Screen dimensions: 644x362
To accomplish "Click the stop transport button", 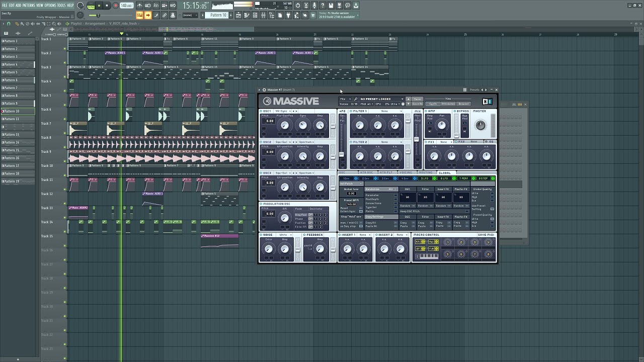I will click(x=107, y=6).
